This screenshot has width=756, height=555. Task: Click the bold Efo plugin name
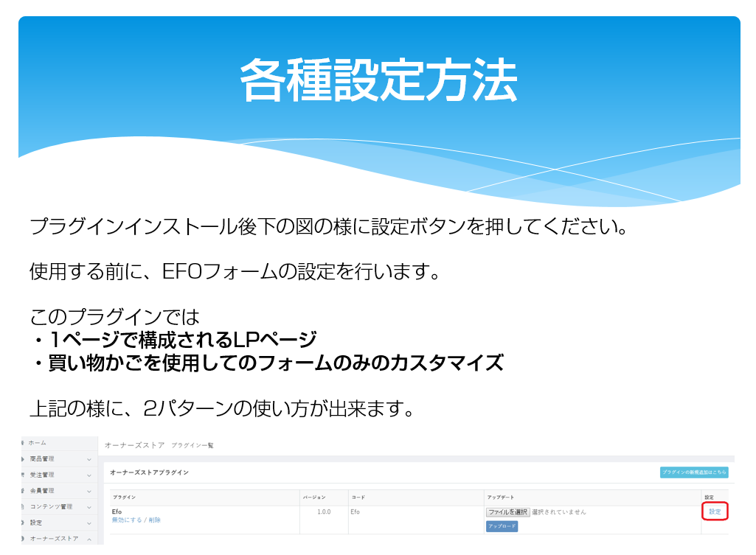(117, 512)
